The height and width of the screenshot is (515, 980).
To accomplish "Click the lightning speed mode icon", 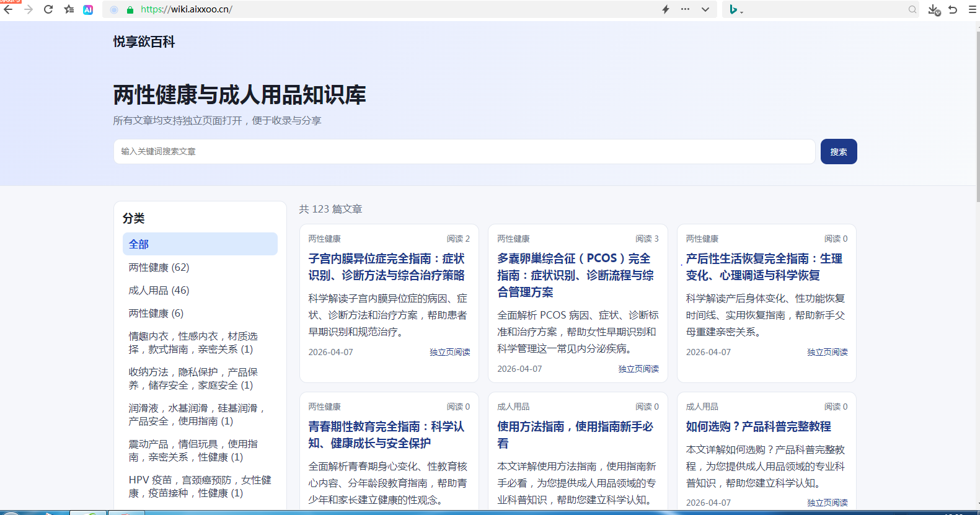I will click(666, 9).
